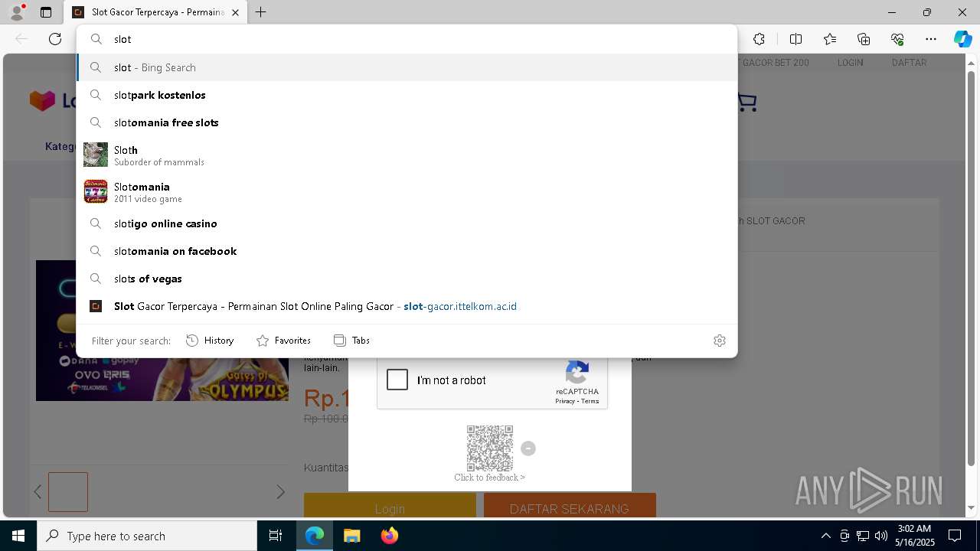Open the Copilot sidebar icon
Screen dimensions: 980x551
(x=962, y=39)
